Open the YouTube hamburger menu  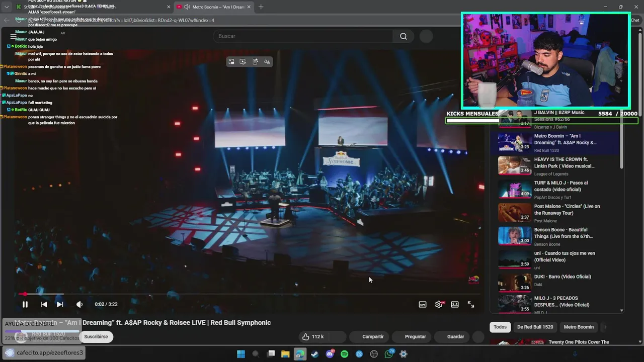pos(14,36)
